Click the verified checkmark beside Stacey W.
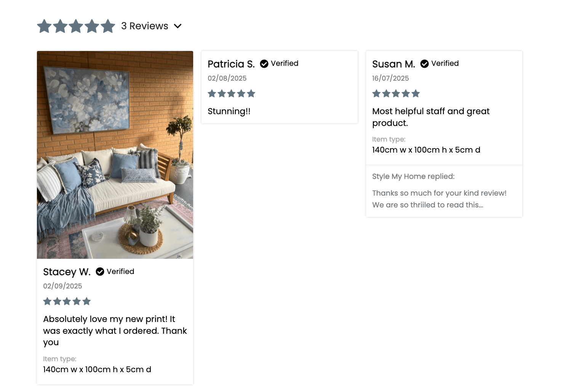The width and height of the screenshot is (563, 392). [100, 271]
